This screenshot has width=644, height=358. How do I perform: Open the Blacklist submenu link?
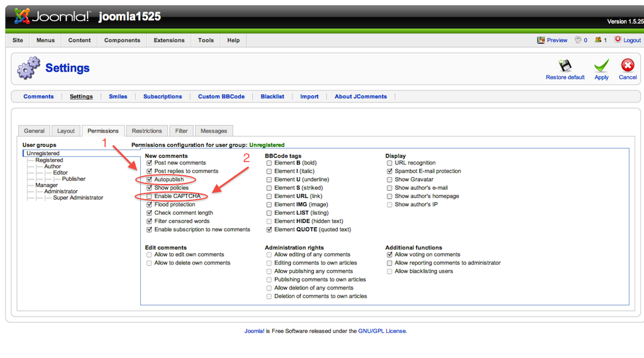point(272,97)
